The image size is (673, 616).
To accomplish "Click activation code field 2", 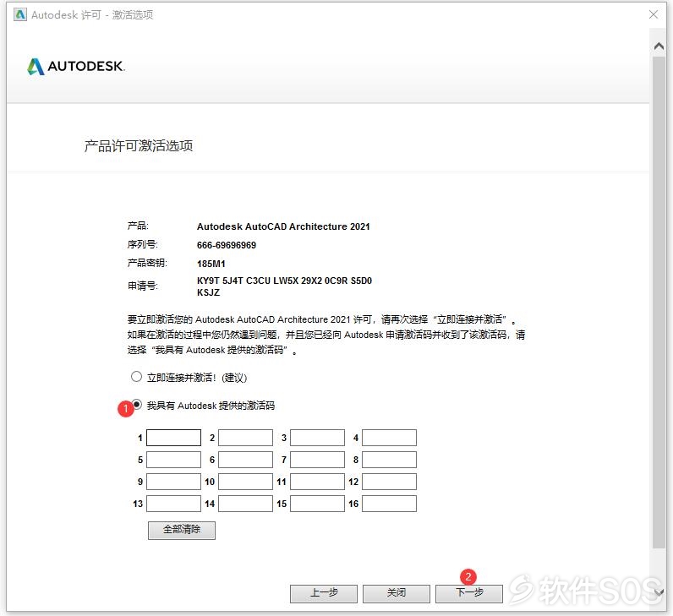I will tap(245, 438).
